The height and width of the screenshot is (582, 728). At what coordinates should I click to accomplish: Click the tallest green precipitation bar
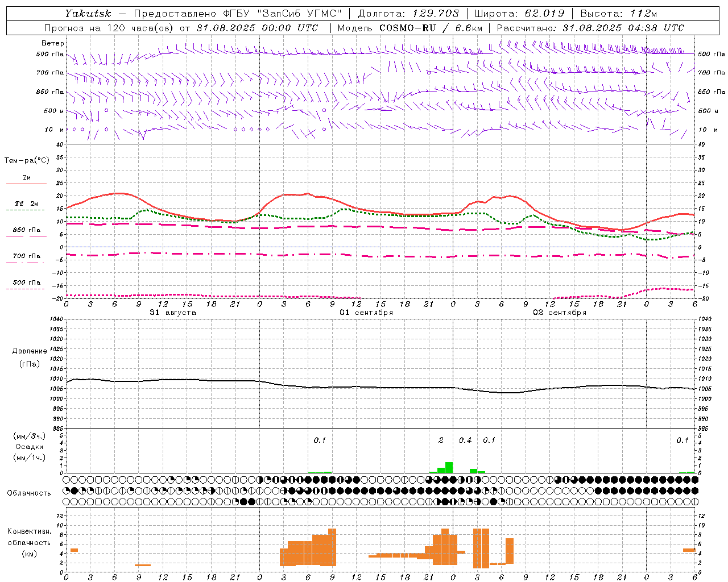tap(449, 468)
